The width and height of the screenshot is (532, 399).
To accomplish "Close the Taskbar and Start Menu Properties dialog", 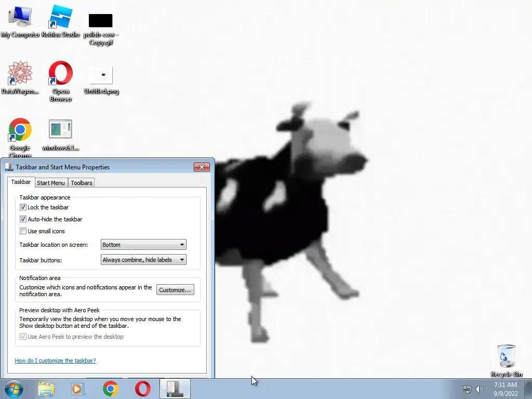I will 202,167.
